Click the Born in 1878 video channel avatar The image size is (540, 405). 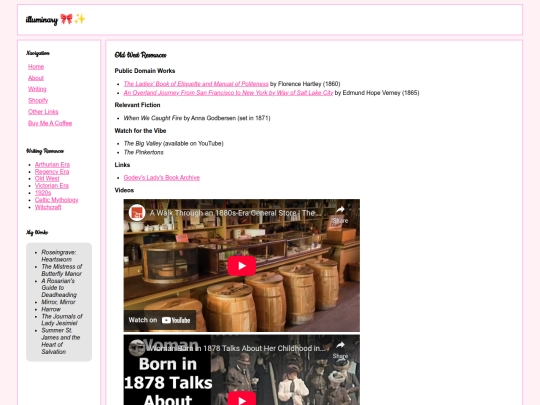click(137, 348)
